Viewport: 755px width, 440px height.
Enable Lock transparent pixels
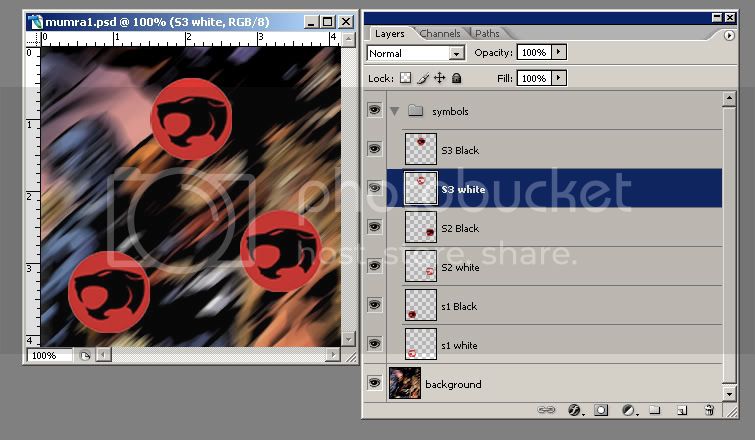click(406, 78)
